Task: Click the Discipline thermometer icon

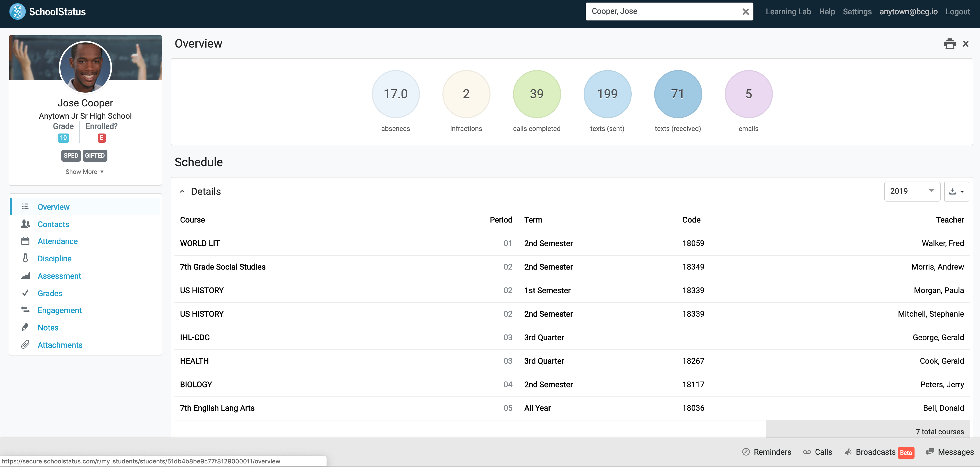Action: pyautogui.click(x=25, y=258)
